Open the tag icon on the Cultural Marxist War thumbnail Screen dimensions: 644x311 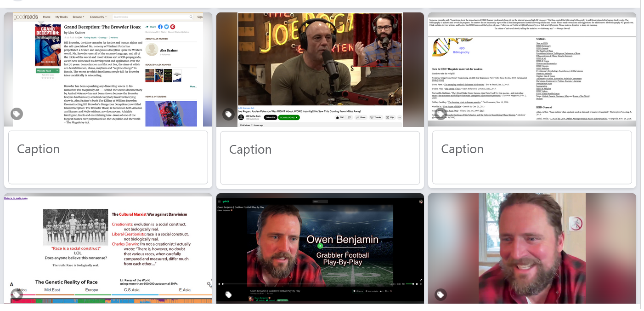point(17,294)
